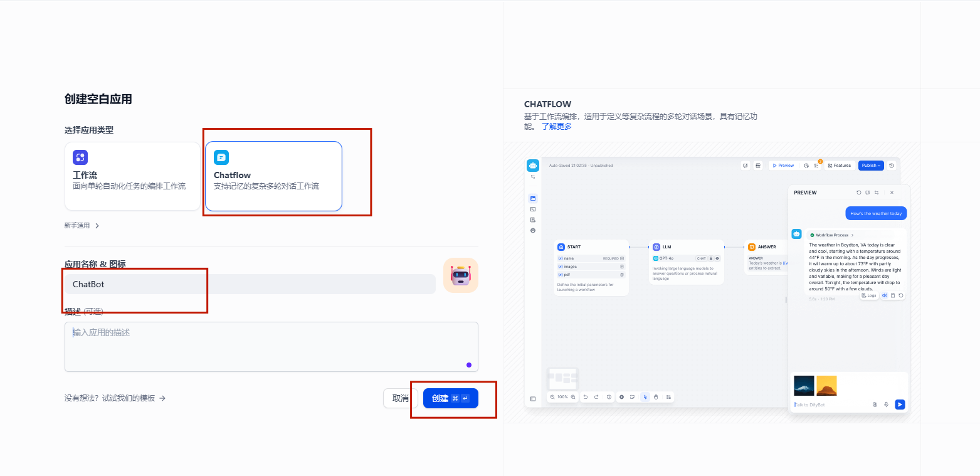The width and height of the screenshot is (980, 476).
Task: Click send arrow in the preview chat
Action: pos(900,405)
